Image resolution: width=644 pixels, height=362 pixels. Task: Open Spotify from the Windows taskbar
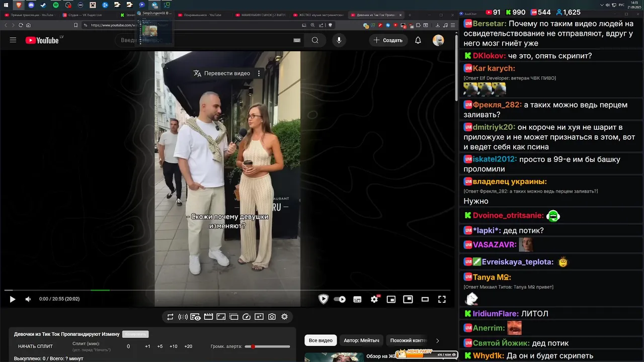[56, 5]
